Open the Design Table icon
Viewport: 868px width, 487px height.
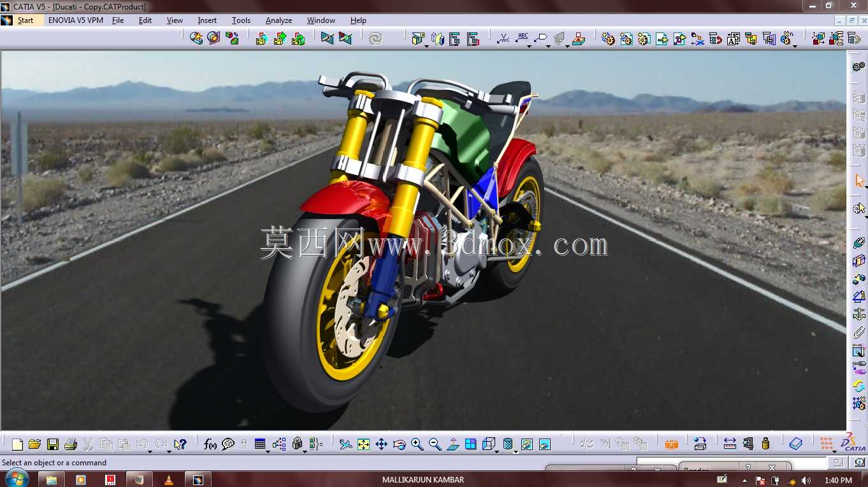(x=260, y=444)
